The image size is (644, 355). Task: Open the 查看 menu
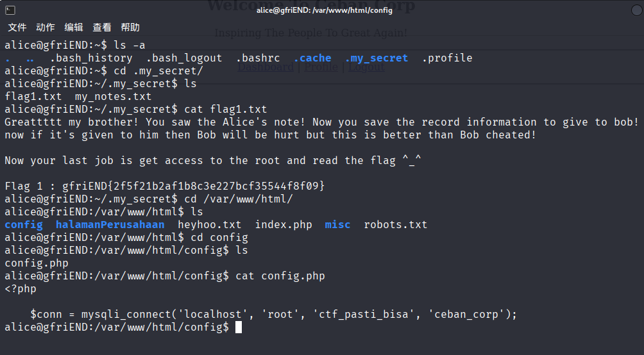tap(102, 28)
